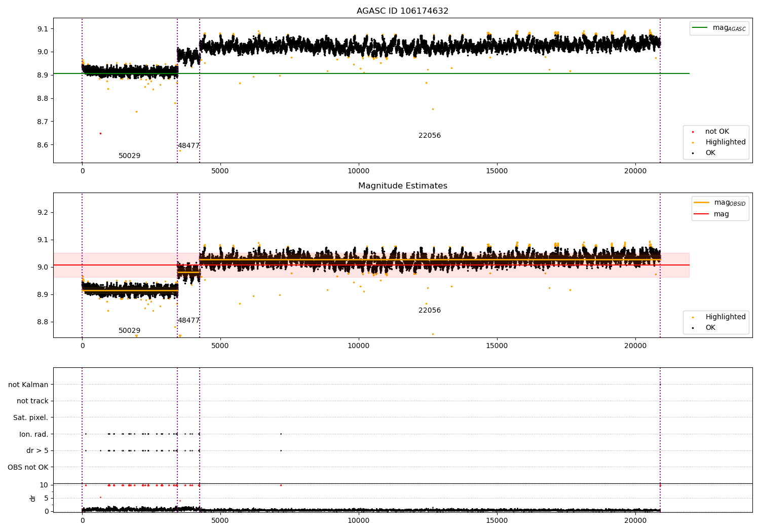Click 'Highlighted' in the Magnitude Estimates legend
This screenshot has height=532, width=760.
click(x=725, y=317)
